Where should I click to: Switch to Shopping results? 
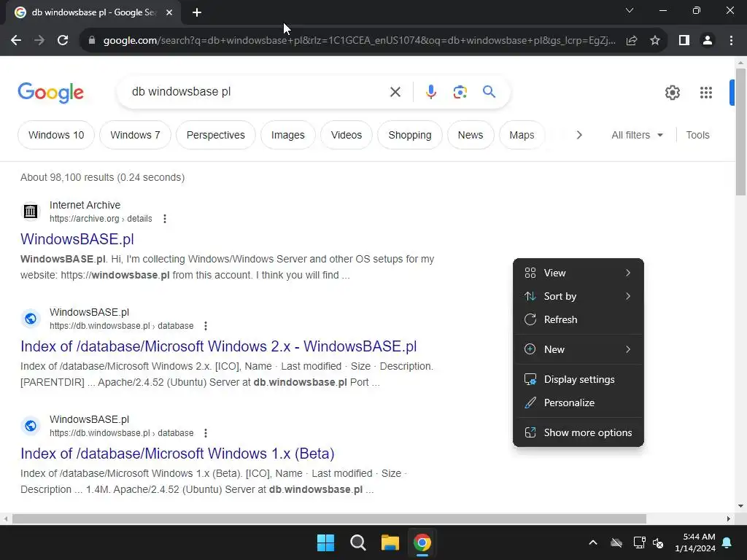coord(410,135)
